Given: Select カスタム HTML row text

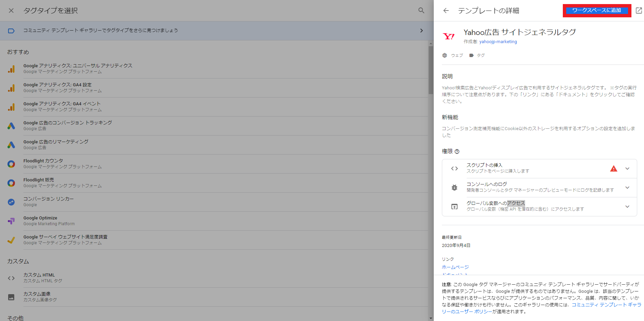Looking at the screenshot, I should point(39,275).
